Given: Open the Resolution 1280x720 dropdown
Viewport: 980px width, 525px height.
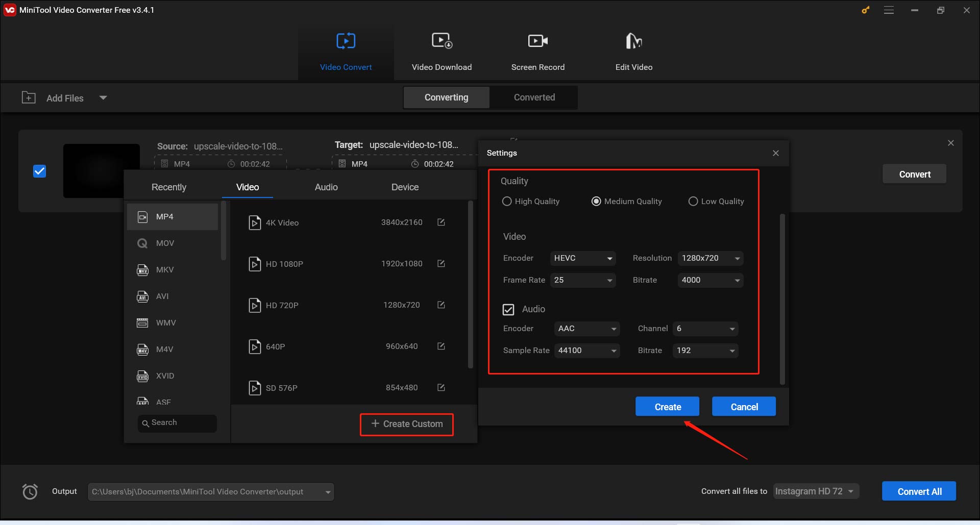Looking at the screenshot, I should [710, 258].
